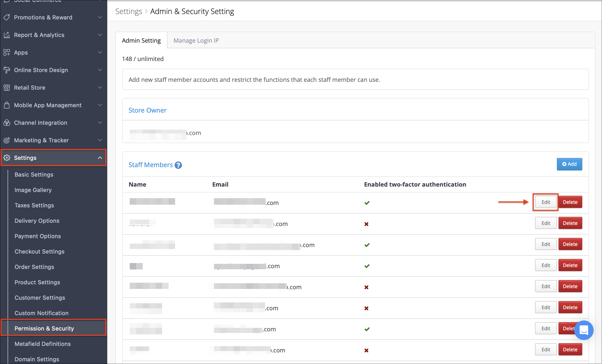Viewport: 602px width, 364px height.
Task: Click the Settings breadcrumb link
Action: click(129, 11)
